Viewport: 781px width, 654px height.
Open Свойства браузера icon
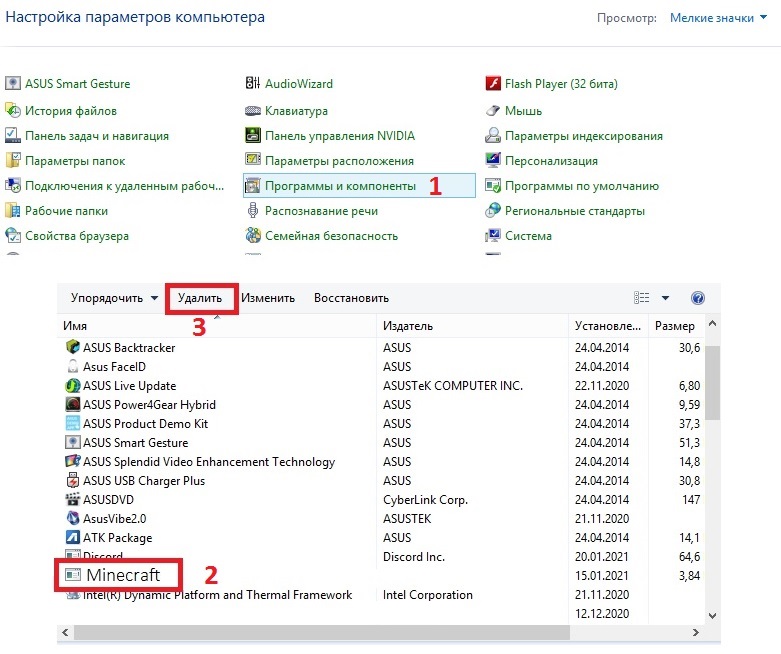(x=12, y=235)
